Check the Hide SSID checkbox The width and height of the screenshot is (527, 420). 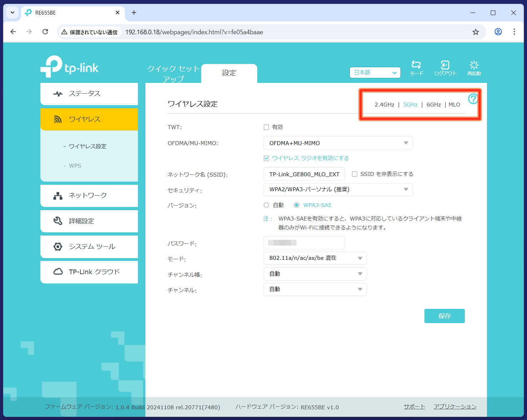pyautogui.click(x=354, y=174)
